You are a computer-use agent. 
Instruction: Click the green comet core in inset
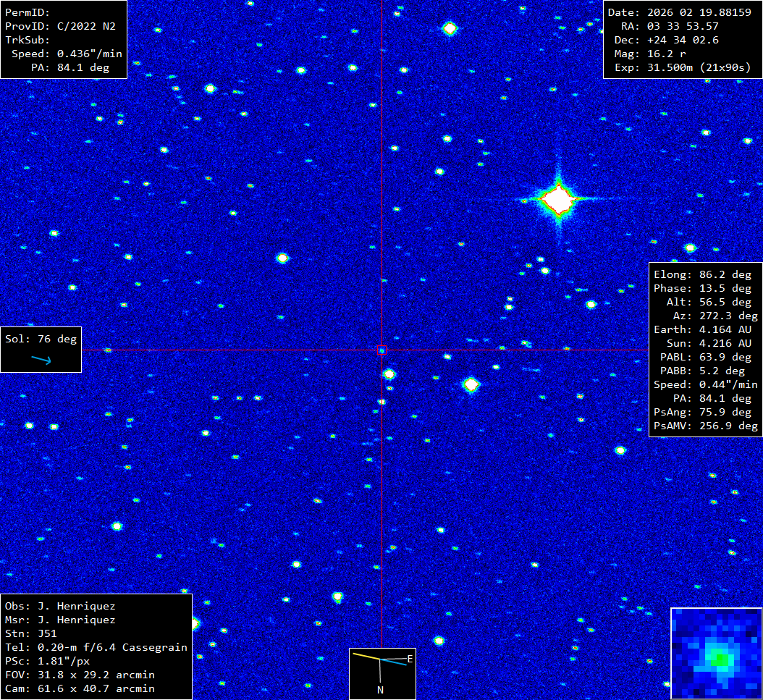click(719, 658)
